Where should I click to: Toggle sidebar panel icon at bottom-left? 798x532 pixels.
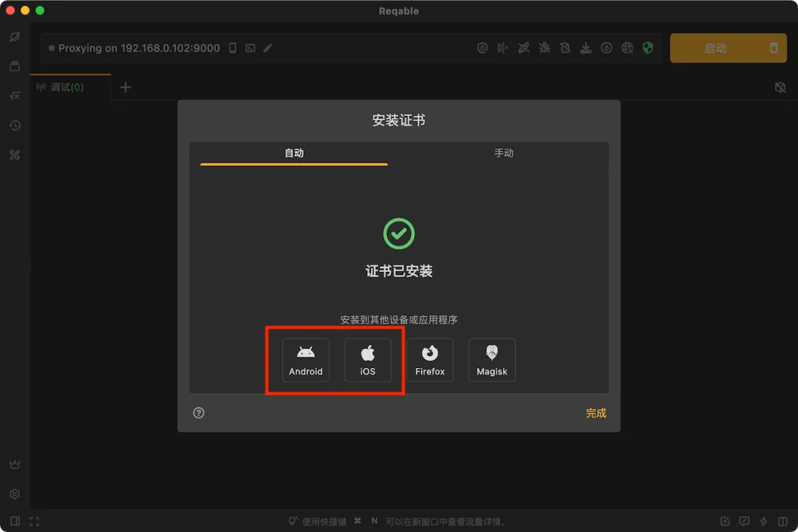click(15, 521)
